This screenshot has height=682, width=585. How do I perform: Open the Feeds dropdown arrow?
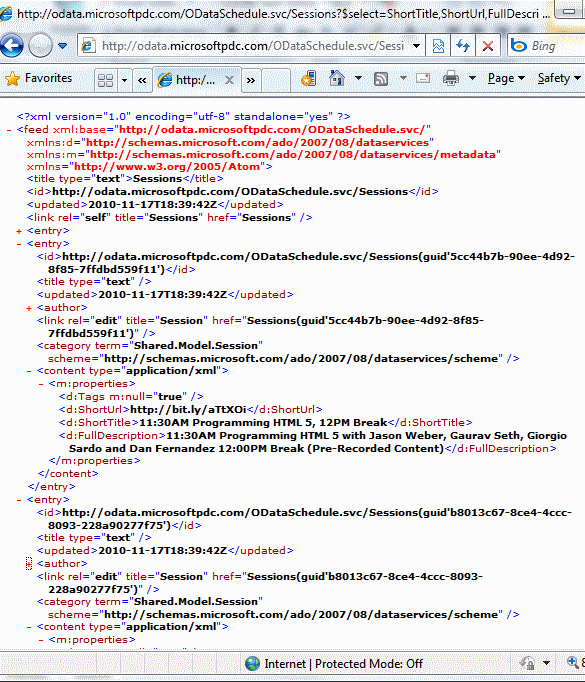pyautogui.click(x=403, y=78)
